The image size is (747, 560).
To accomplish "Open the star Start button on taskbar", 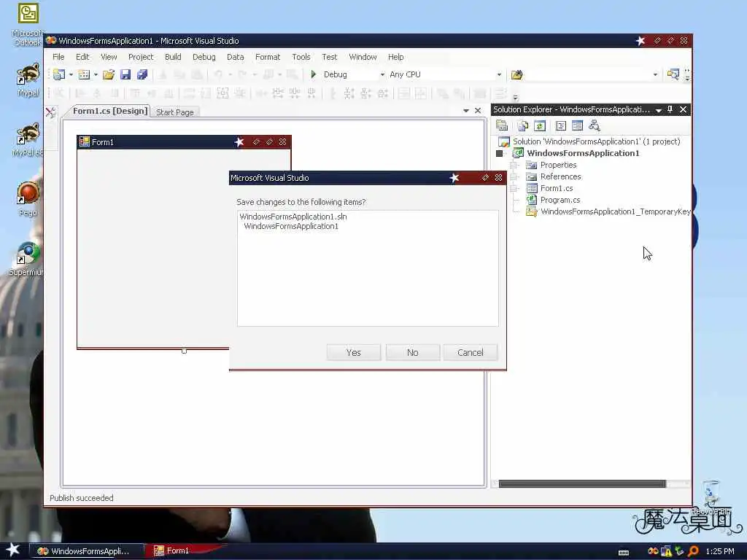I will click(12, 550).
